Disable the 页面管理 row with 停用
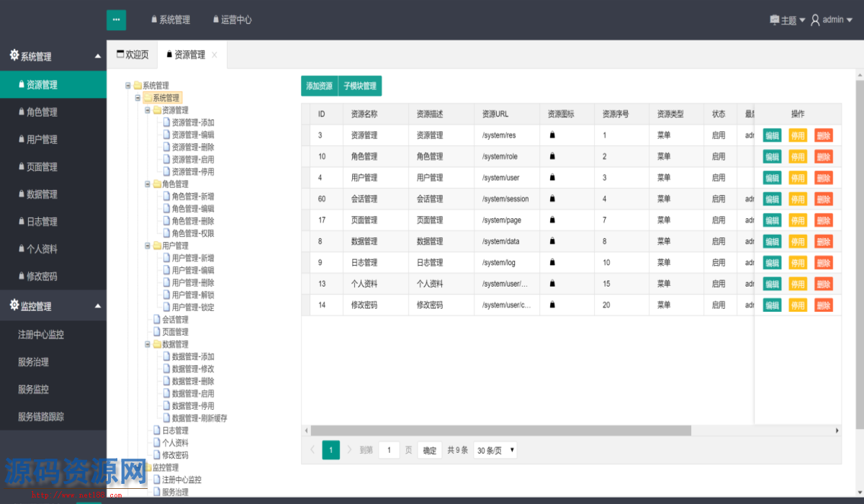The height and width of the screenshot is (504, 864). [x=798, y=220]
